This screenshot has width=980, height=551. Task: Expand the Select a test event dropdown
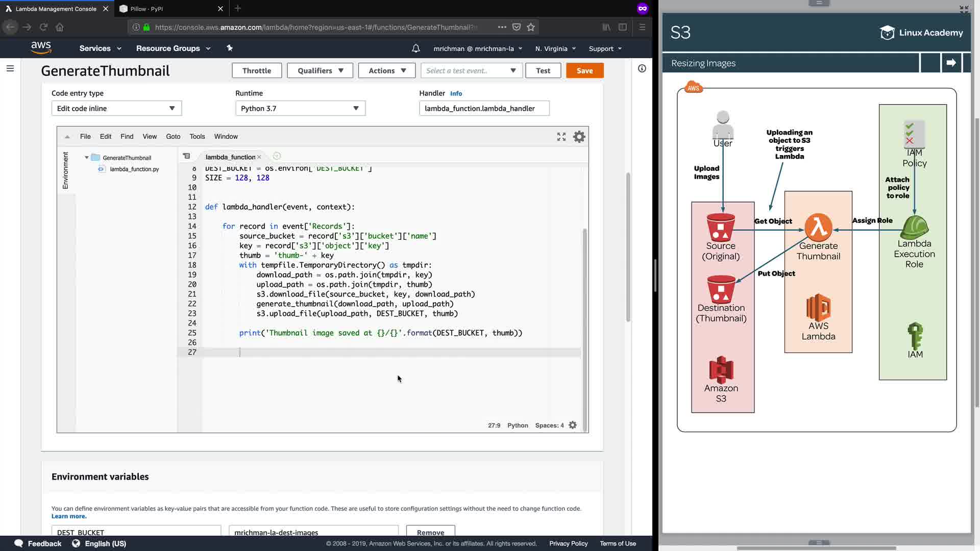[472, 70]
